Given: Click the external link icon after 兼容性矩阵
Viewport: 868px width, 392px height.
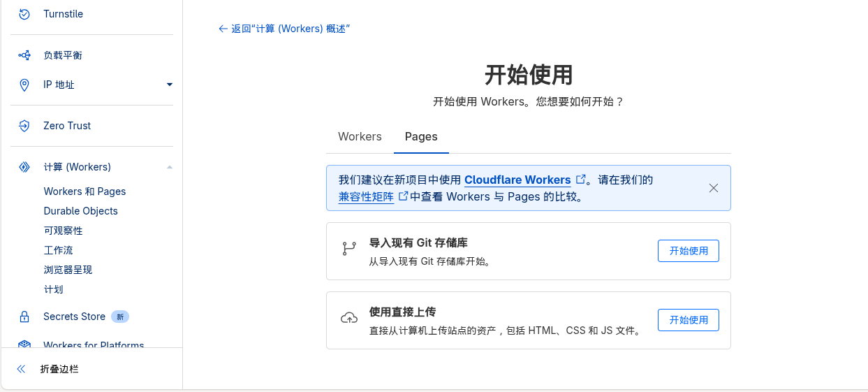Looking at the screenshot, I should click(x=403, y=196).
